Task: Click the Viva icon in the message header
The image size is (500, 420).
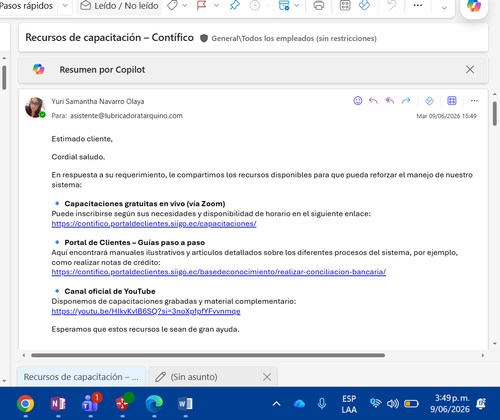Action: (x=429, y=101)
